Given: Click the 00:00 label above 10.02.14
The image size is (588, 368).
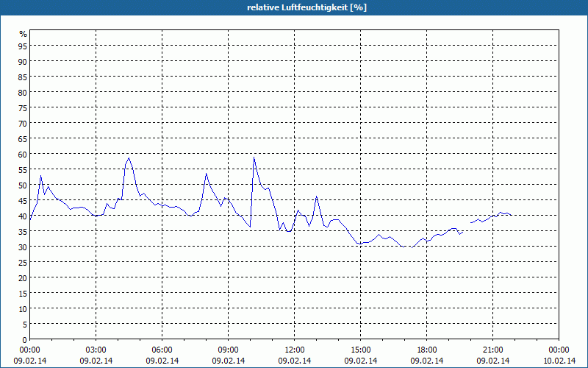Looking at the screenshot, I should tap(559, 350).
